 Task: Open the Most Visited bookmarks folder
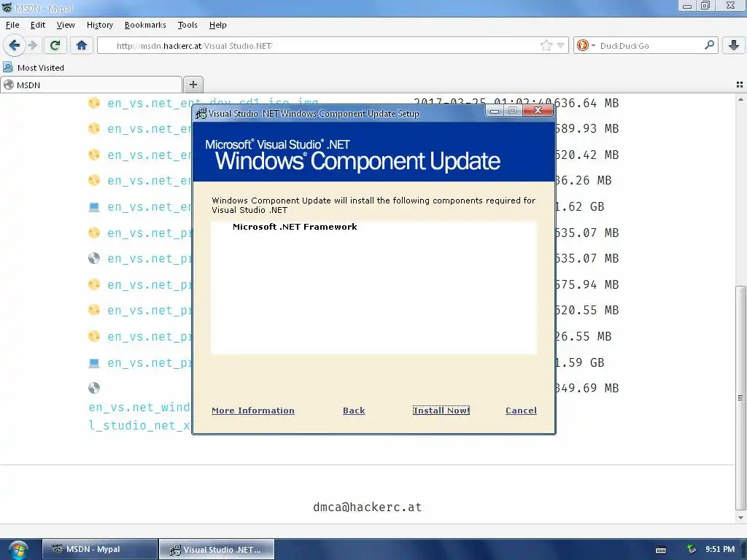coord(34,68)
